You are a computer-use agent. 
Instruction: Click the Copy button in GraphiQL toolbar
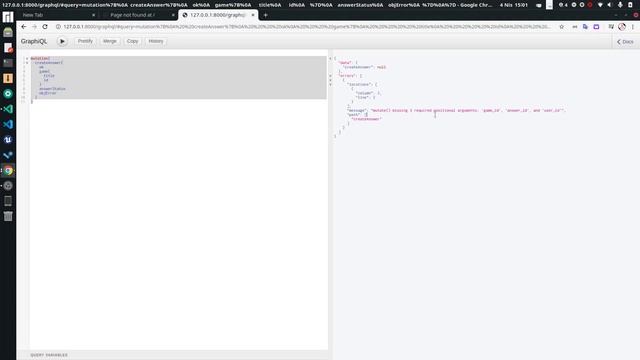pyautogui.click(x=132, y=41)
